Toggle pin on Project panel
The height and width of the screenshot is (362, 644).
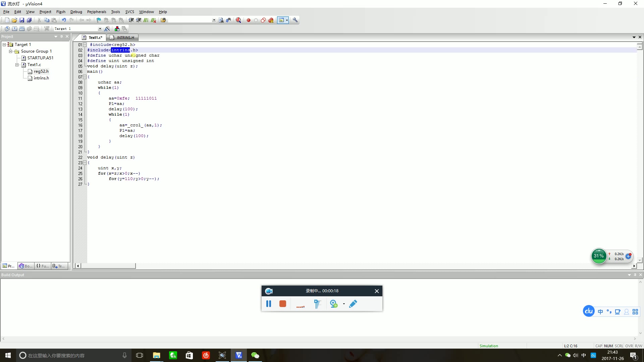click(61, 37)
